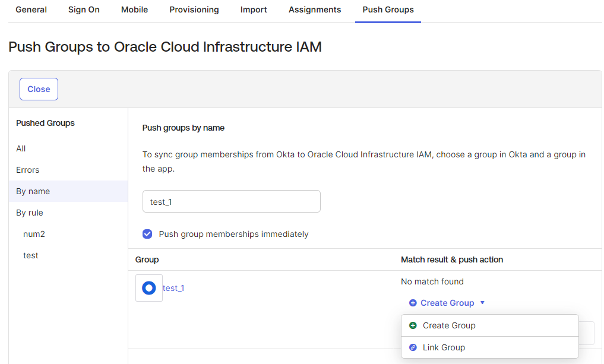The image size is (604, 364).
Task: Expand the Create Group dropdown arrow
Action: tap(482, 303)
